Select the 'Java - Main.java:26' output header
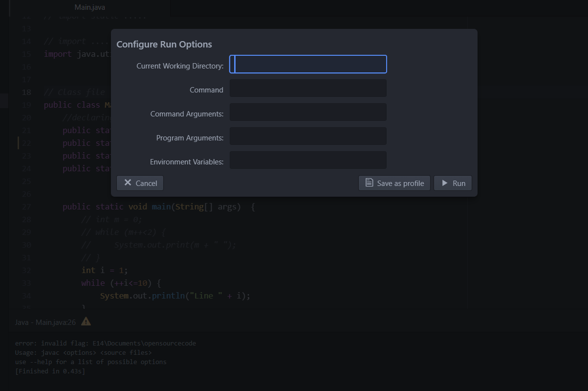The width and height of the screenshot is (588, 391). 45,322
